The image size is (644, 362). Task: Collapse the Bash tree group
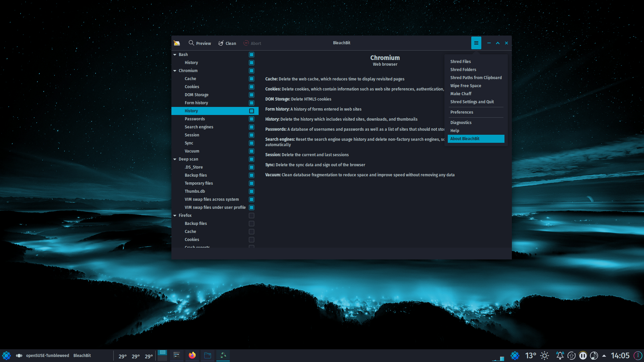[175, 55]
